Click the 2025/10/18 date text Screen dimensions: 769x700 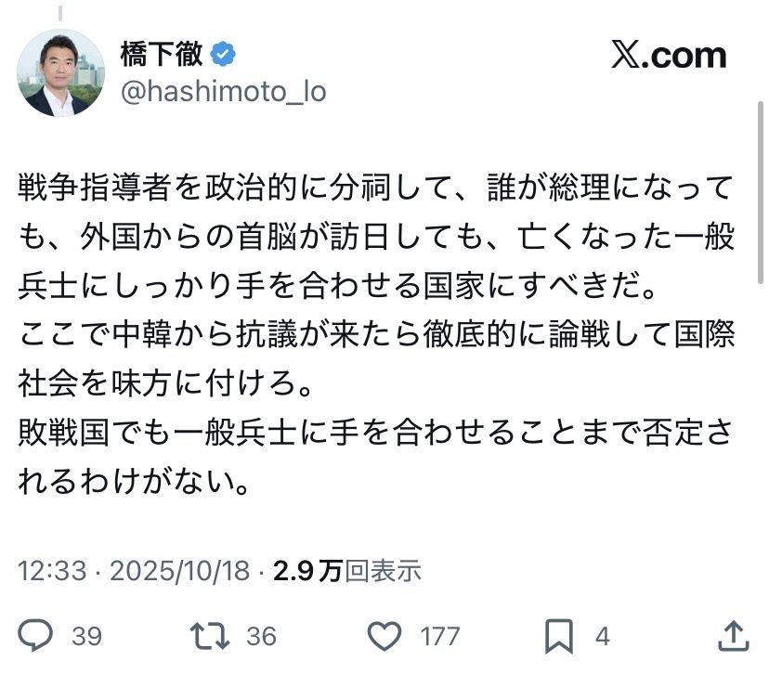tap(179, 570)
